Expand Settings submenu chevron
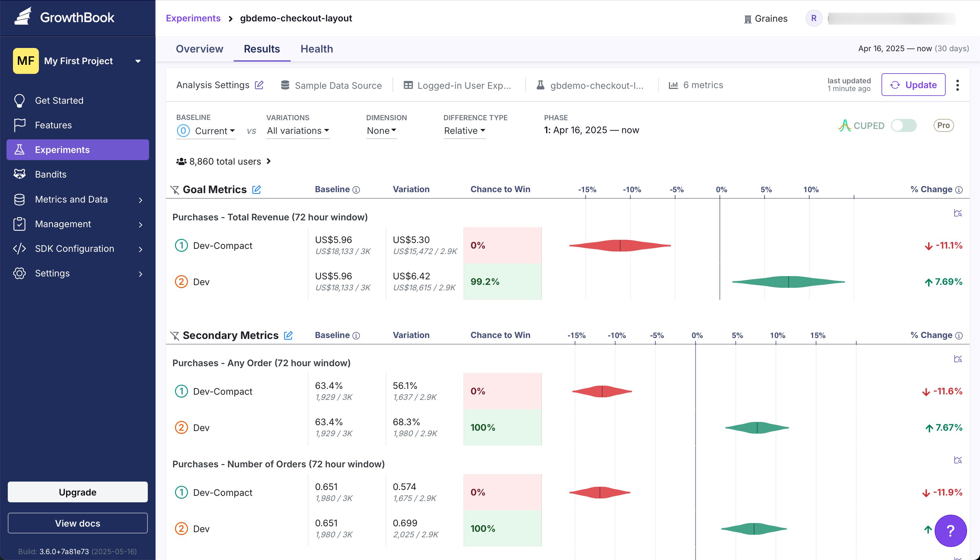The image size is (980, 560). [x=140, y=274]
